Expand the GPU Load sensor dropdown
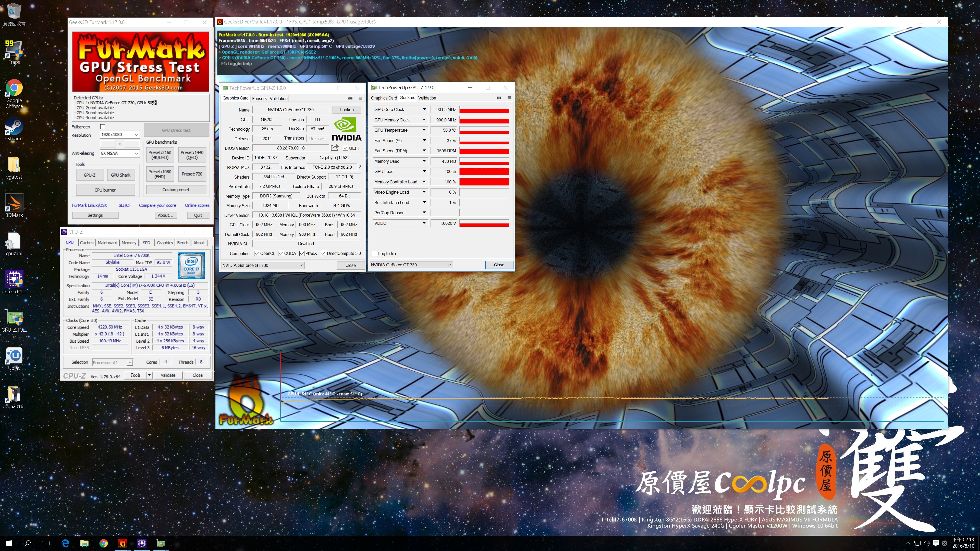 424,171
